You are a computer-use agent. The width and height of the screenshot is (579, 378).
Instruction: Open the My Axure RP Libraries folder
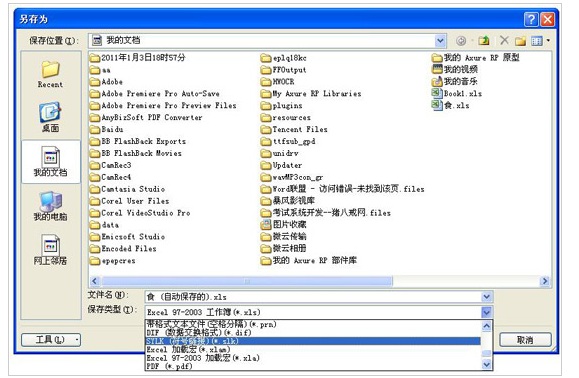311,94
